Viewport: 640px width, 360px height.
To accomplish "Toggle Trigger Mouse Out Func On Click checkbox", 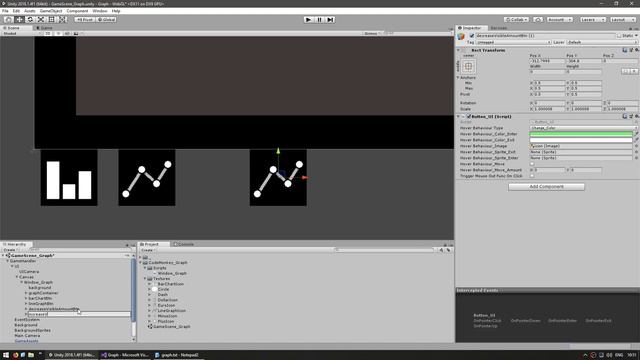I will 532,176.
